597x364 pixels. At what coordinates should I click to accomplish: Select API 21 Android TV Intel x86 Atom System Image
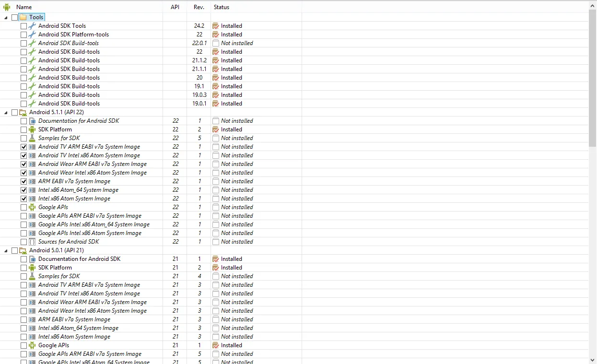89,294
